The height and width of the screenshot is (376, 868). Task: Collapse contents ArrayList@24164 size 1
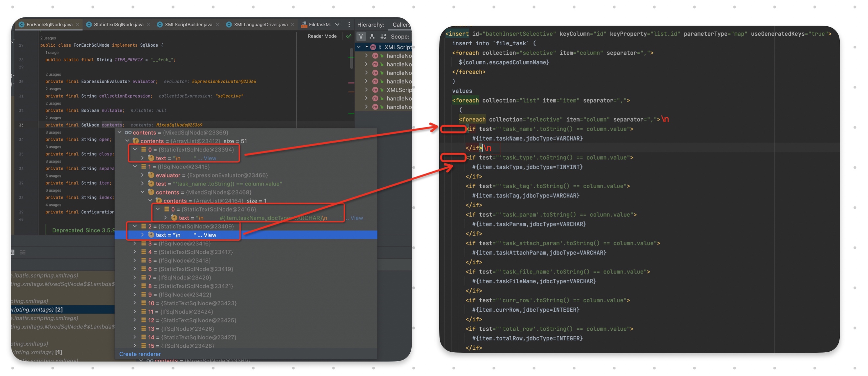coord(150,200)
